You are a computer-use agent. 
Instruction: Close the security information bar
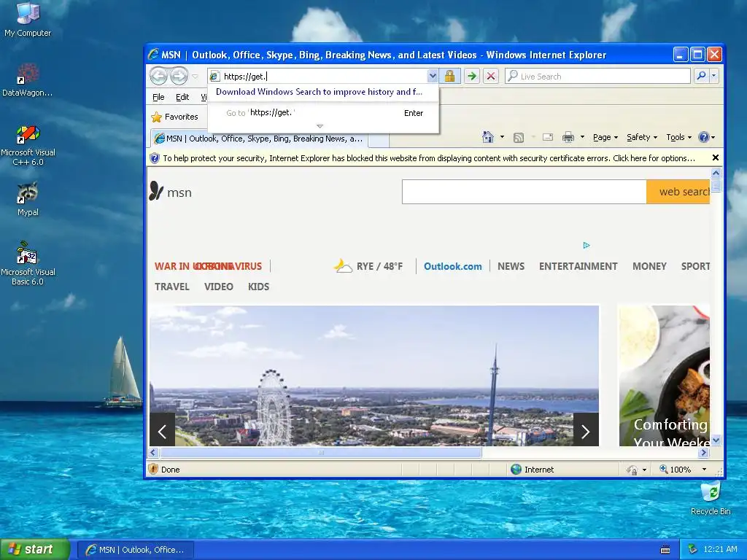715,157
